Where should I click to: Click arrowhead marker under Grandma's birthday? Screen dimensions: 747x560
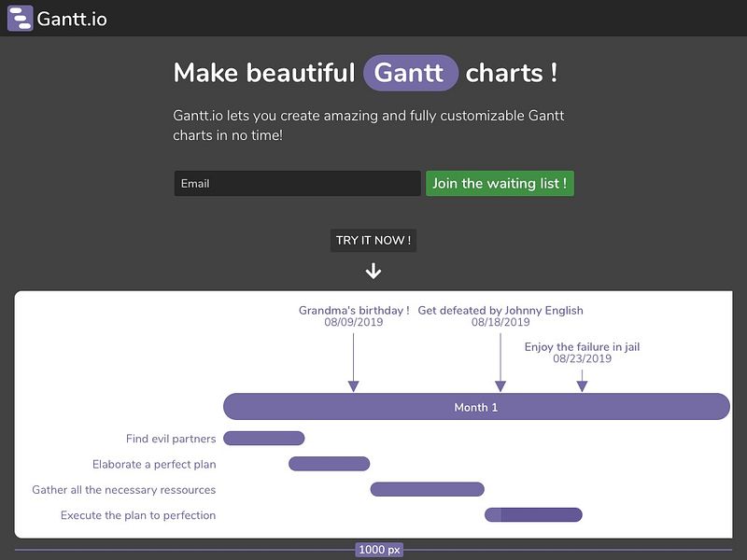pos(354,386)
